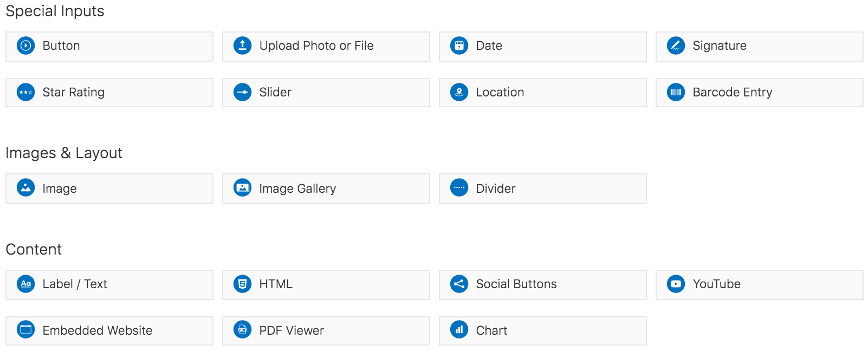Pick the Barcode Entry icon

point(676,92)
